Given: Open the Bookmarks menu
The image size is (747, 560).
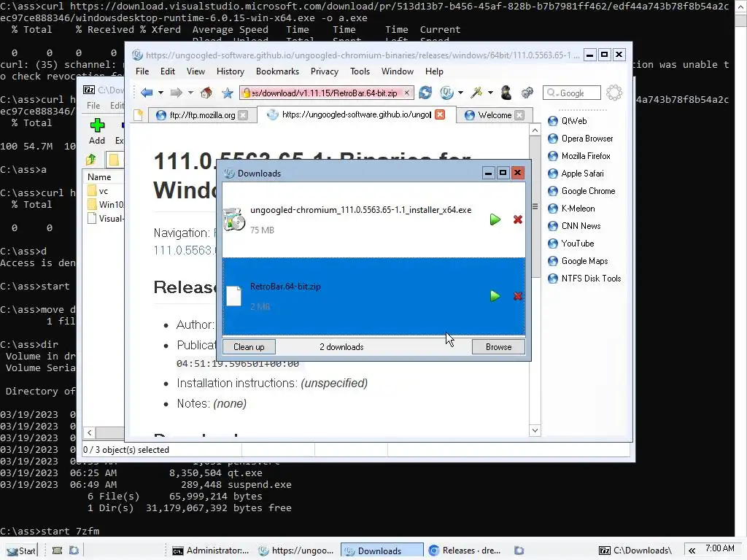Looking at the screenshot, I should click(277, 71).
